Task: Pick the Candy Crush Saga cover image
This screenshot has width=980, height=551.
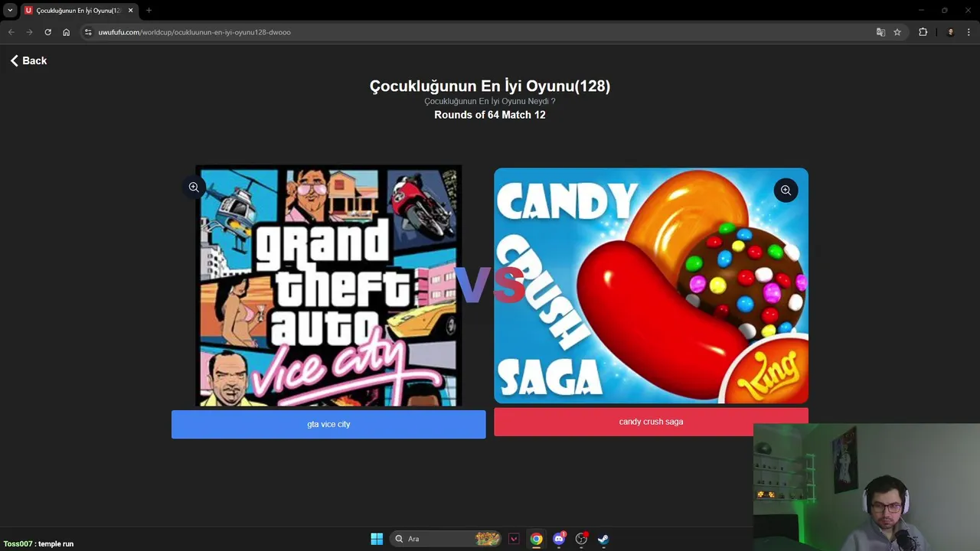Action: (651, 285)
